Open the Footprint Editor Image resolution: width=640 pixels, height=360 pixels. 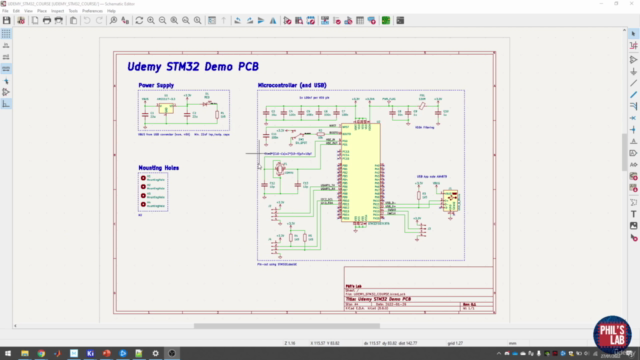(311, 20)
